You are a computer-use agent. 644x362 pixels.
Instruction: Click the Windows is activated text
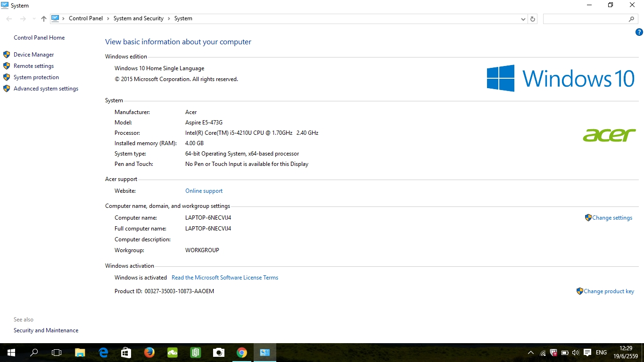[x=140, y=278]
